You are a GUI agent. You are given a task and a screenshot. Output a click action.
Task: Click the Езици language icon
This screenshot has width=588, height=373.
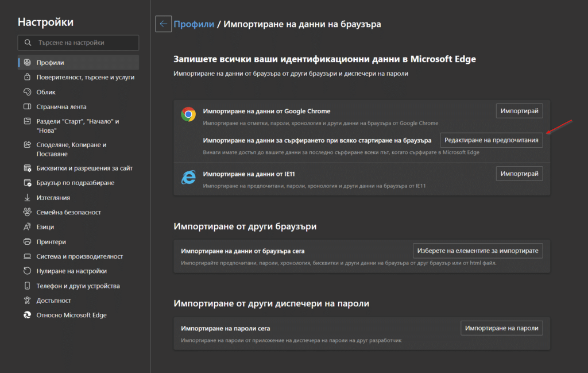[28, 226]
